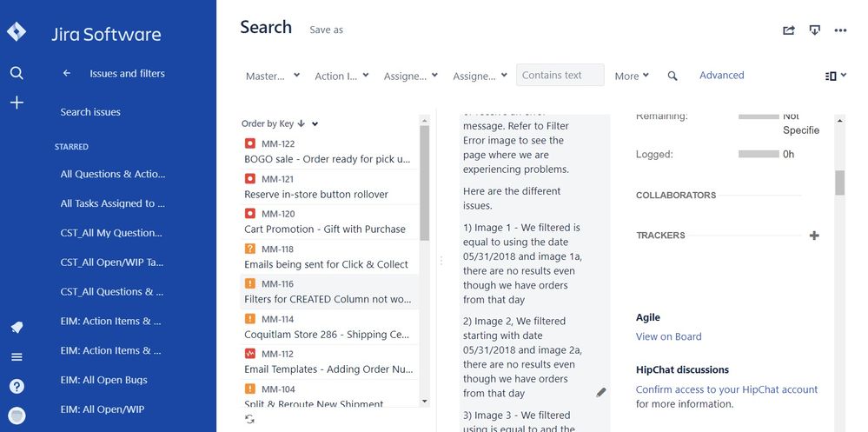Open the notifications bell icon
Screen dimensions: 868x432
point(17,328)
